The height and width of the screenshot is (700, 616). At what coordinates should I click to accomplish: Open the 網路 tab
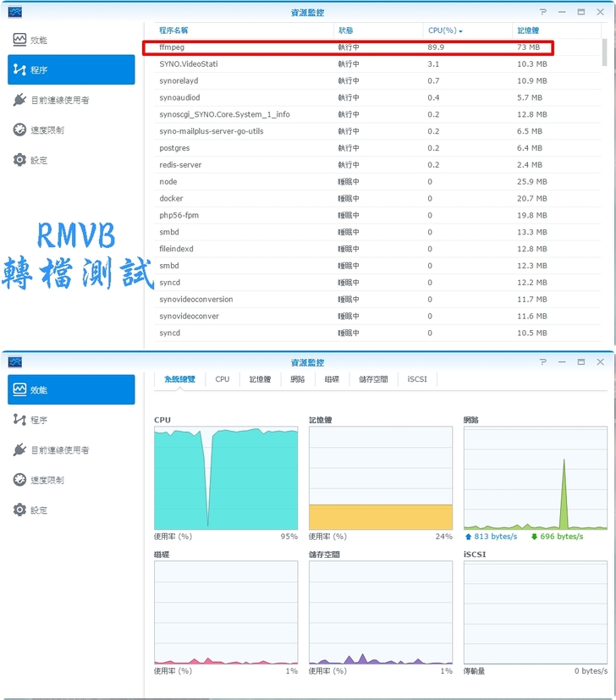[x=298, y=379]
